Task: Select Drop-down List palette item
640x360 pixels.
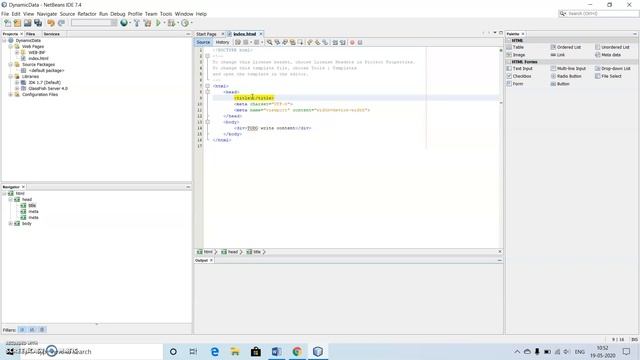Action: coord(613,69)
